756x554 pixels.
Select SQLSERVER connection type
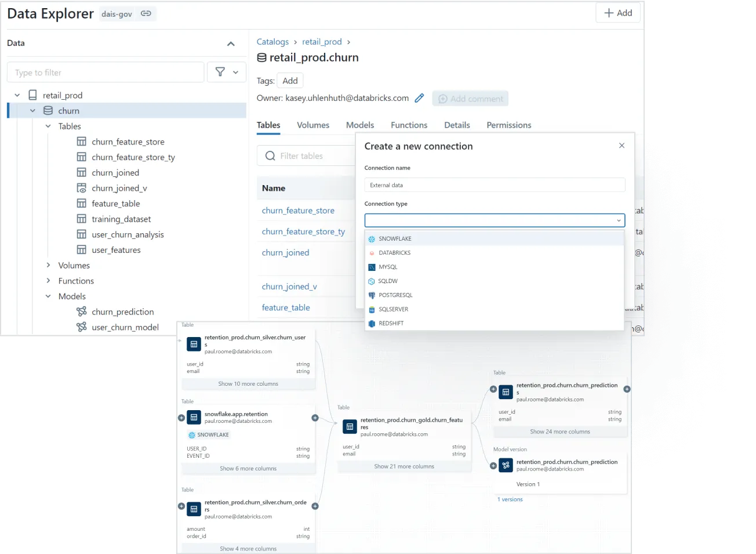[495, 309]
